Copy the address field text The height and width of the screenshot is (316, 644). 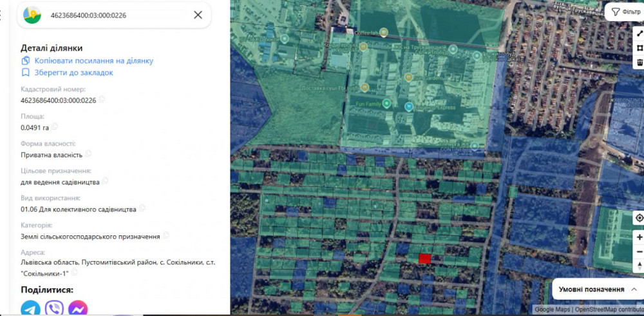73,273
